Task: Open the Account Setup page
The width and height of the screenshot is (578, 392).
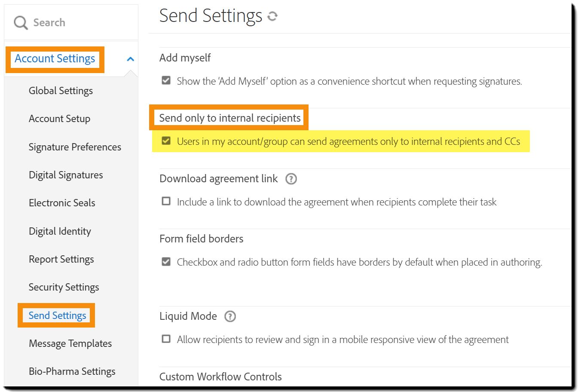Action: point(59,119)
